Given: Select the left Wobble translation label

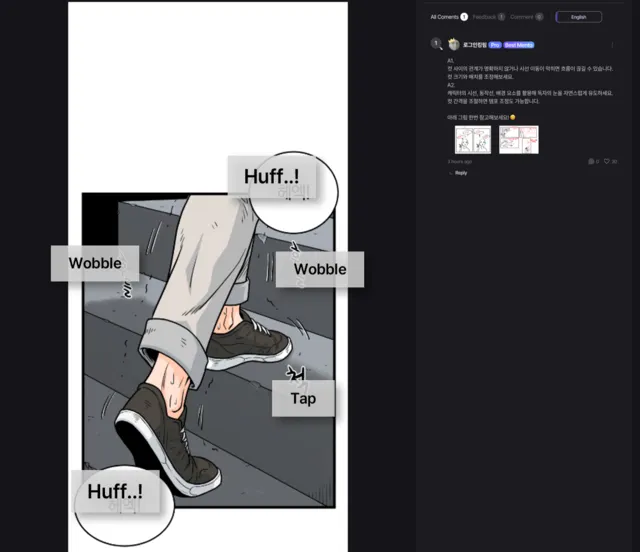Looking at the screenshot, I should (95, 263).
